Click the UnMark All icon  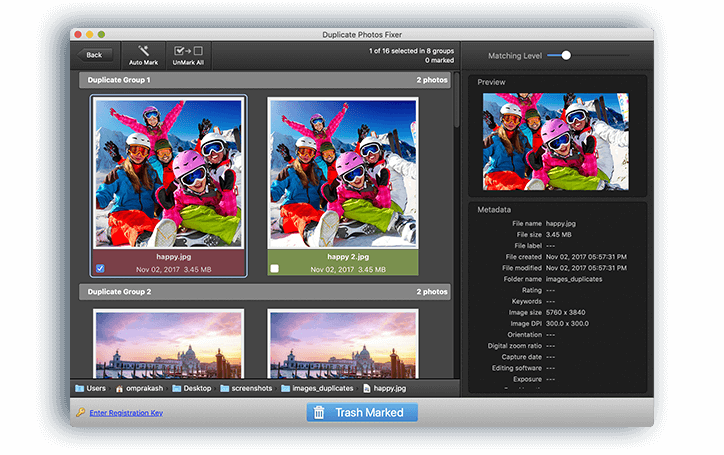[x=187, y=51]
